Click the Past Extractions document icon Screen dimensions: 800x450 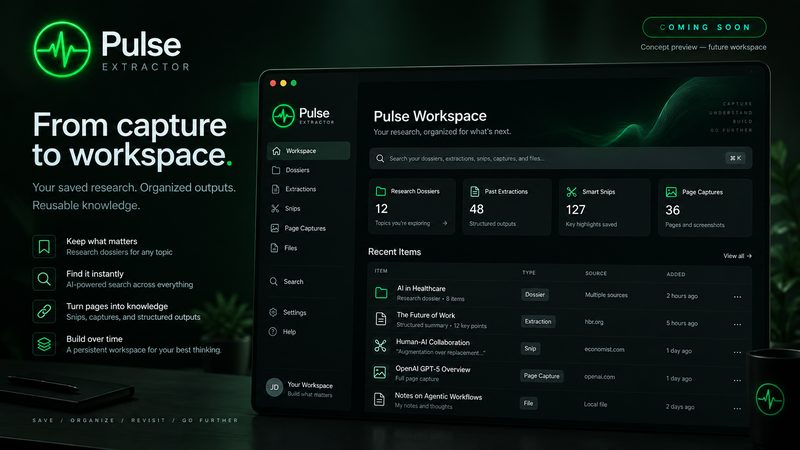pos(474,191)
